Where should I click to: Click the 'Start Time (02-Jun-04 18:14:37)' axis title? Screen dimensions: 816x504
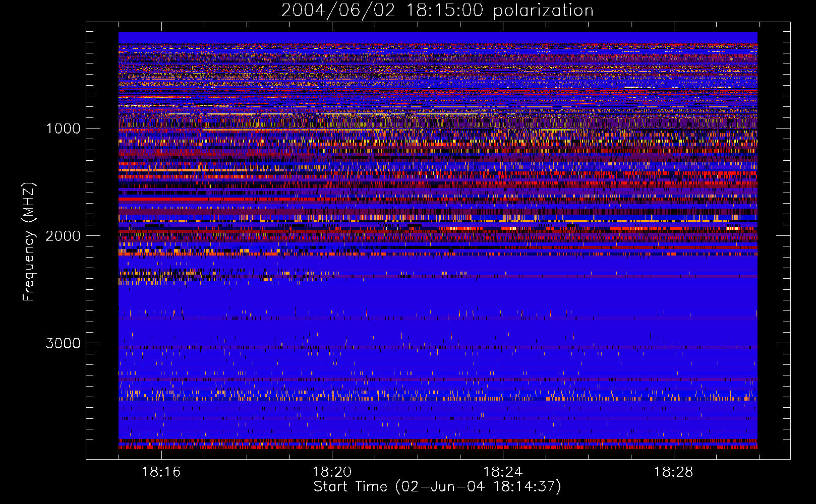tap(437, 487)
